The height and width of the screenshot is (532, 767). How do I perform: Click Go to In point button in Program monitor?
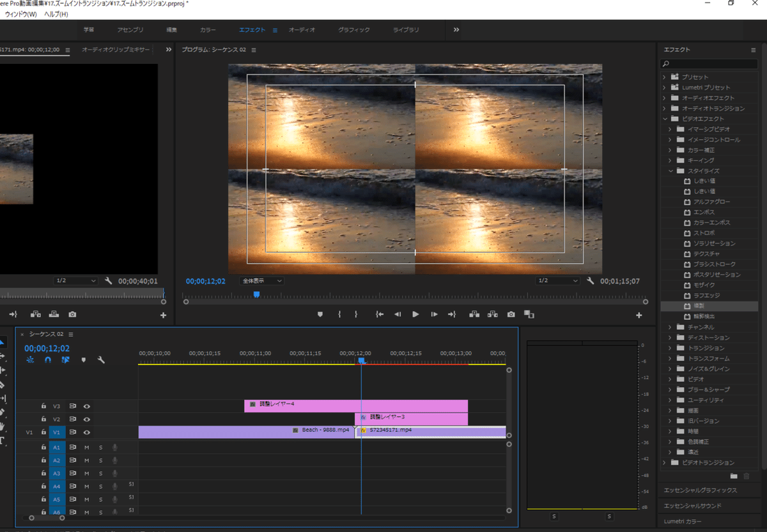tap(380, 314)
